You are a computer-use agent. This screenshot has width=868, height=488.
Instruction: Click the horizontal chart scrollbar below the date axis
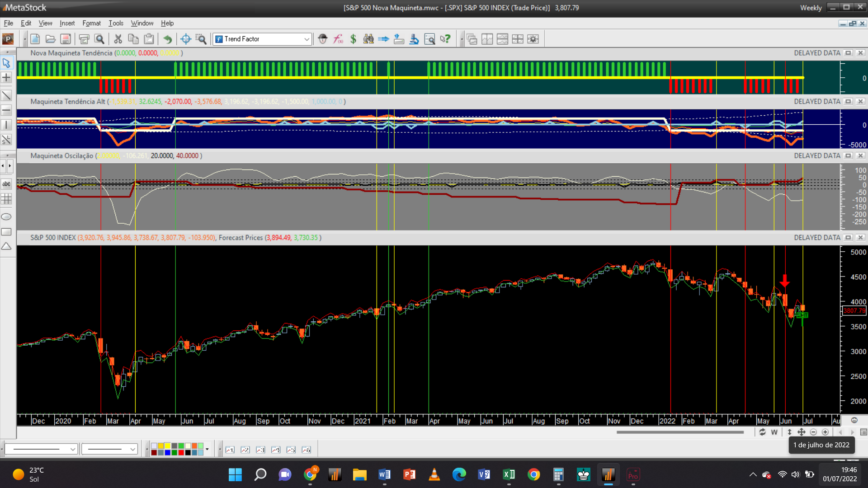tap(679, 432)
